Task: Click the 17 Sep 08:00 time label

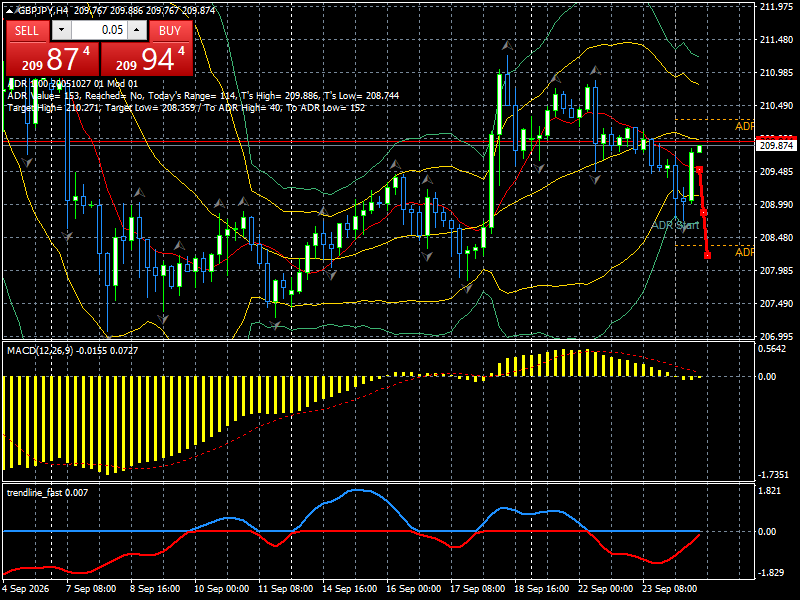Action: tap(478, 589)
